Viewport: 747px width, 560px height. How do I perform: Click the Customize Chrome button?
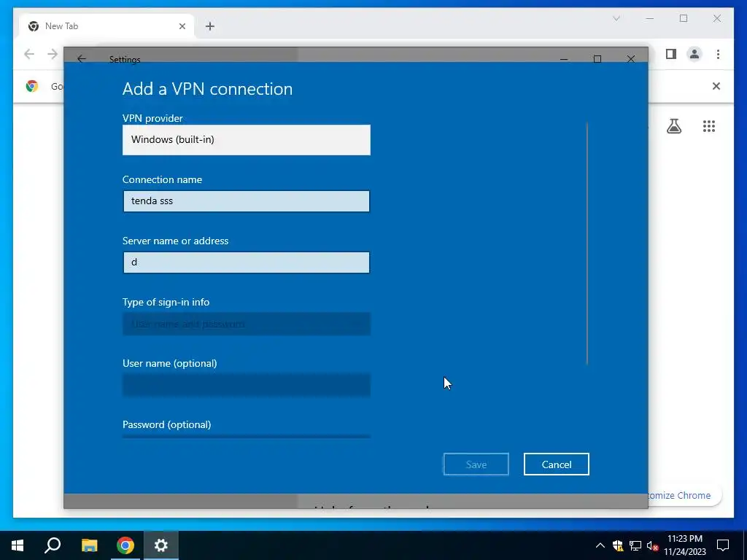click(684, 495)
